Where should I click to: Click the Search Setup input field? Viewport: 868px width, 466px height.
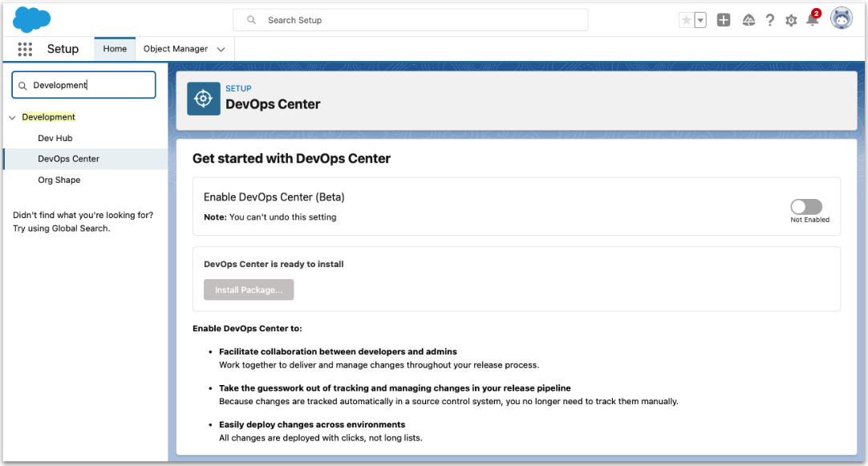point(410,19)
